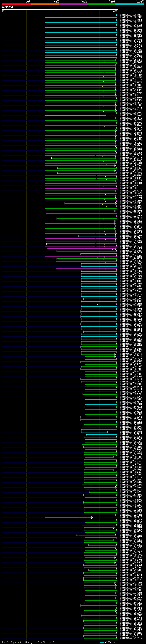The width and height of the screenshot is (146, 644).
Task: Open hit UniRef100_Q3EBV6
Action: click(131, 347)
